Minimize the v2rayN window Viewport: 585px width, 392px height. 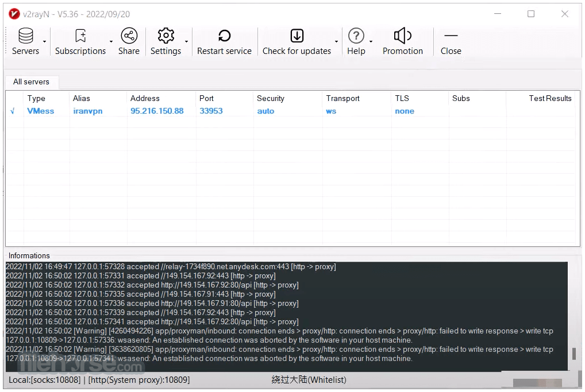[498, 14]
